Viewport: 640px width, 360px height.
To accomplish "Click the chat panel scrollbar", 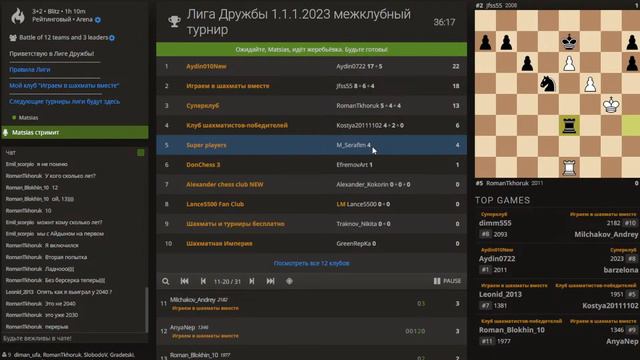I will 147,309.
